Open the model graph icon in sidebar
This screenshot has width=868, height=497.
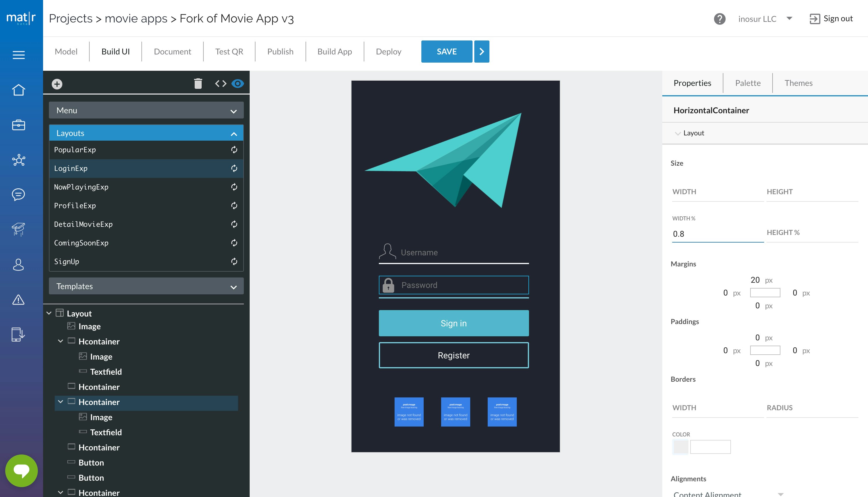[18, 160]
